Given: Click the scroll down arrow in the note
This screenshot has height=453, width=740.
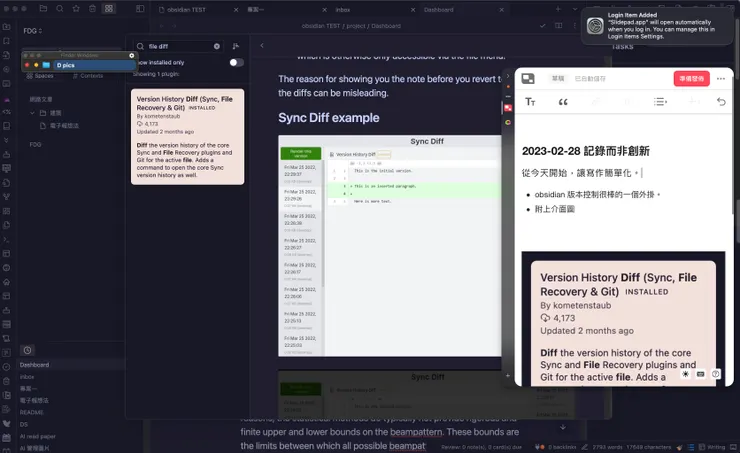Looking at the screenshot, I should click(x=563, y=427).
